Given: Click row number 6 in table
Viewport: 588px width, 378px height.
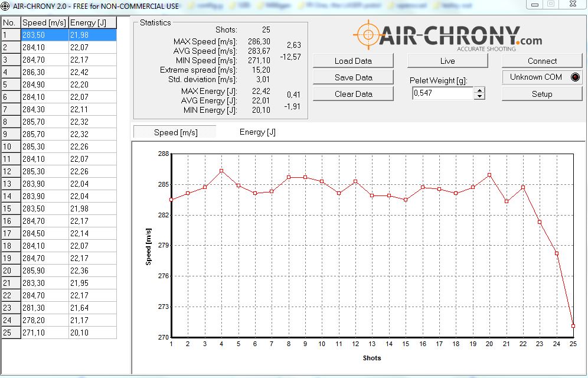Looking at the screenshot, I should 11,97.
